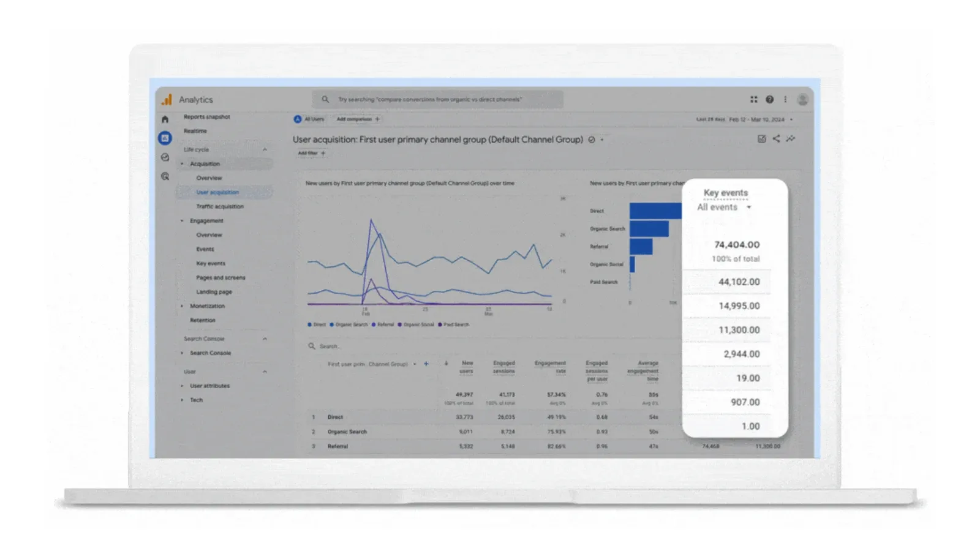Click the sort arrow beside New users column

[446, 364]
